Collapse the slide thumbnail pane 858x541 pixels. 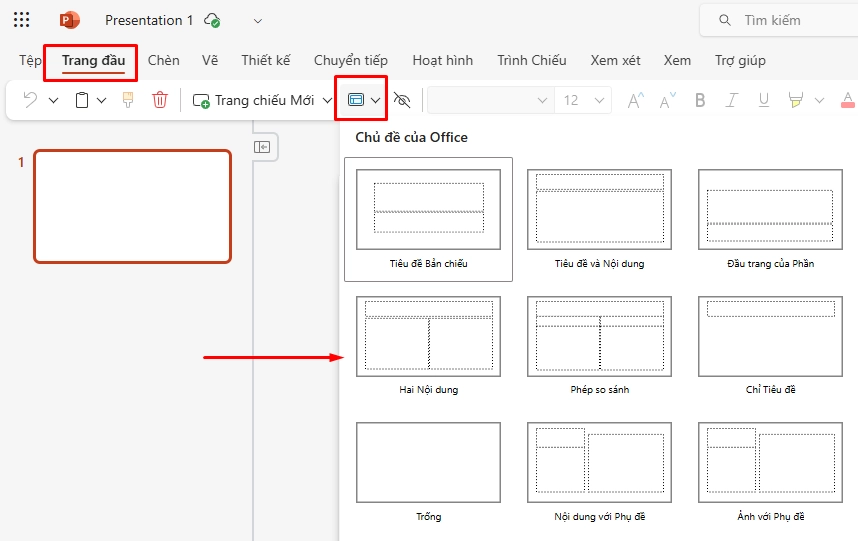pyautogui.click(x=262, y=147)
